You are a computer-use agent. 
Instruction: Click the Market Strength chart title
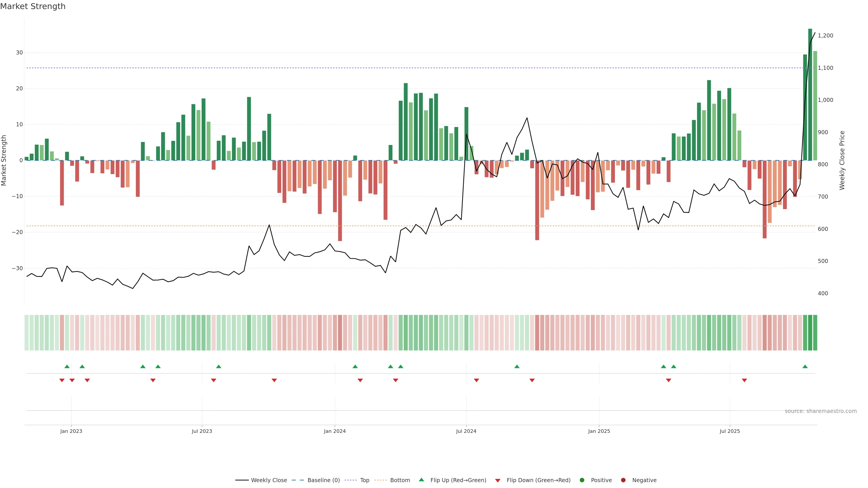pyautogui.click(x=33, y=6)
